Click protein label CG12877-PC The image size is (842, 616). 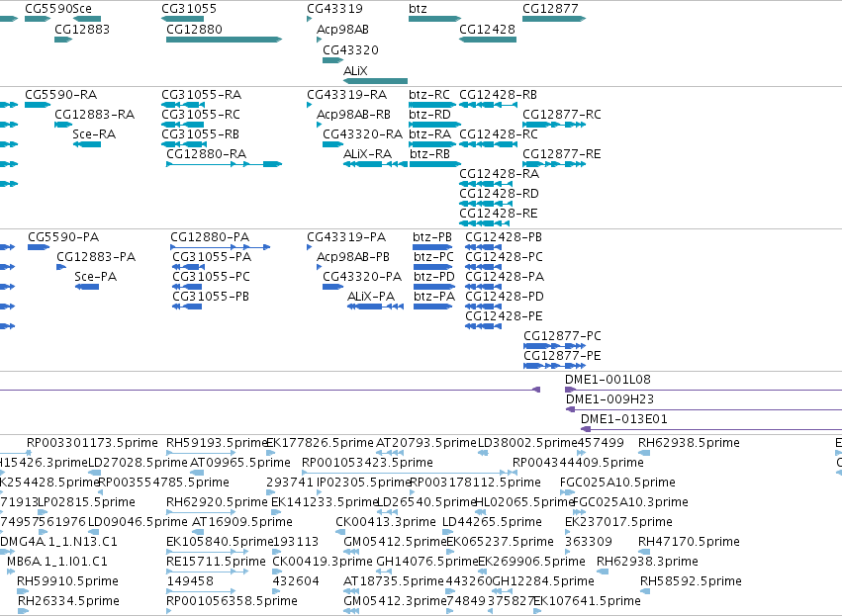(x=562, y=336)
